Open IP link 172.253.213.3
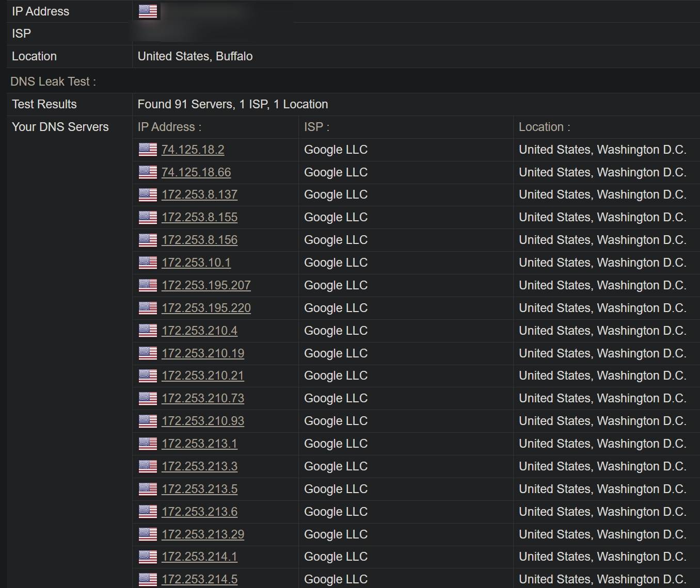The width and height of the screenshot is (700, 588). (199, 466)
